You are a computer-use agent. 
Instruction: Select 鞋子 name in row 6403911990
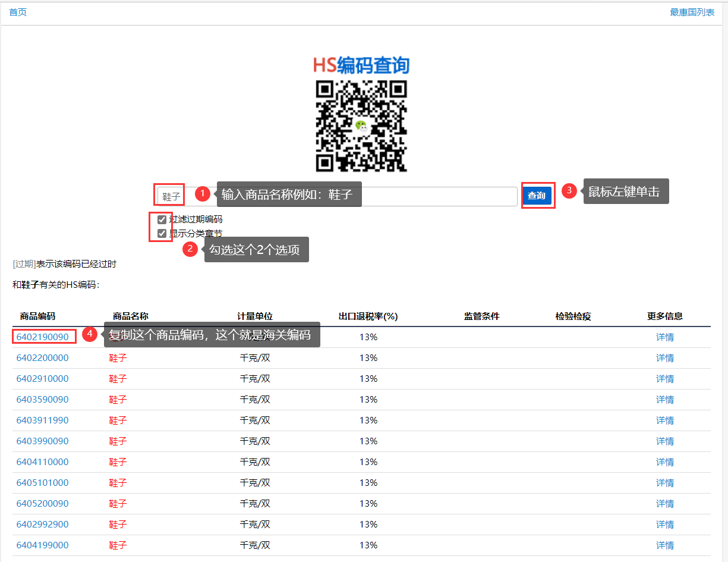point(118,420)
